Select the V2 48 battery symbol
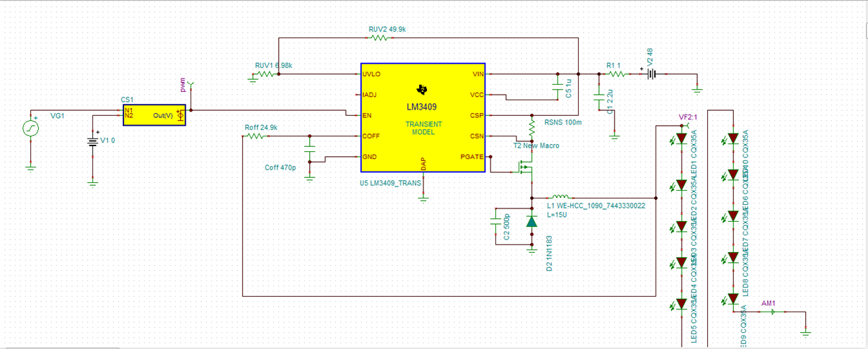 point(653,73)
